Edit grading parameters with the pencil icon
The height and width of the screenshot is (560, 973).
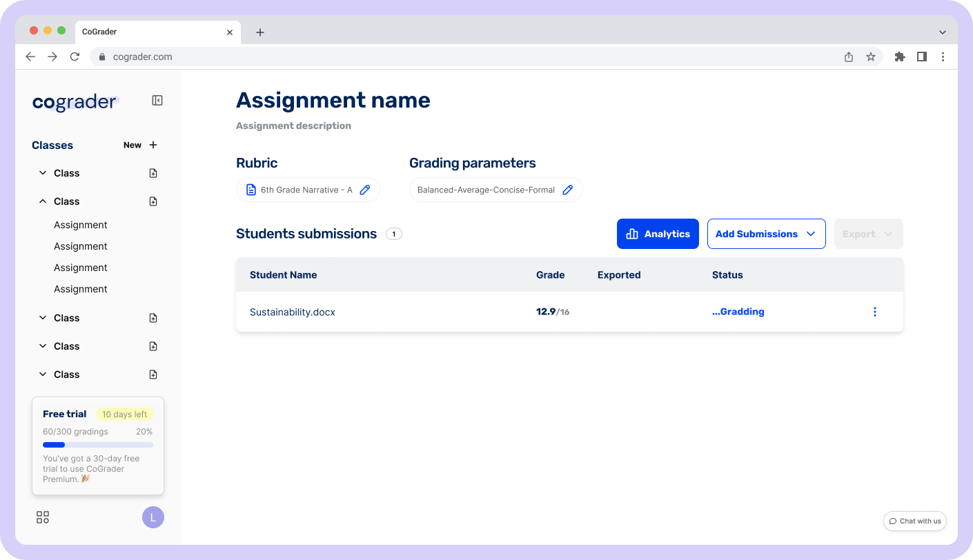(567, 190)
